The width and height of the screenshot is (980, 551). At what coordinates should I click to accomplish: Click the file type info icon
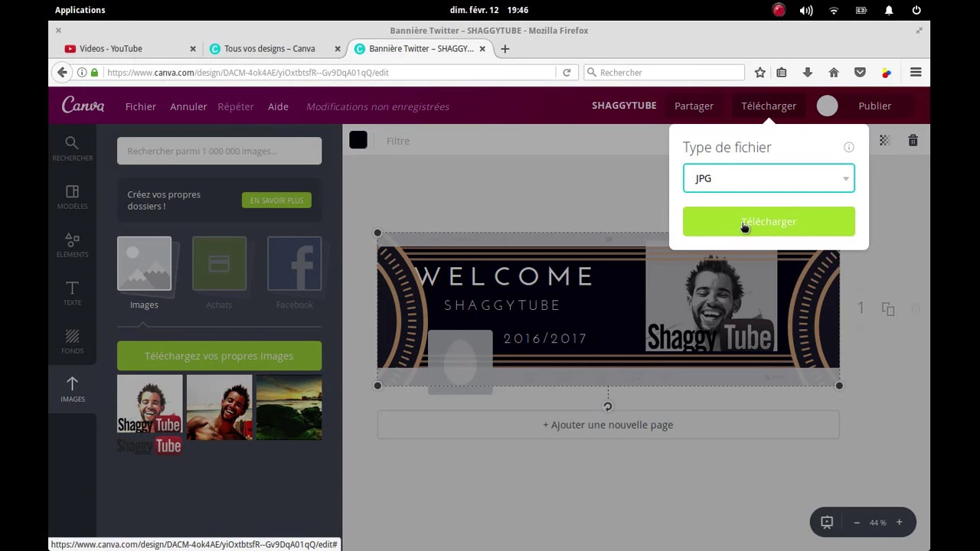click(x=848, y=148)
